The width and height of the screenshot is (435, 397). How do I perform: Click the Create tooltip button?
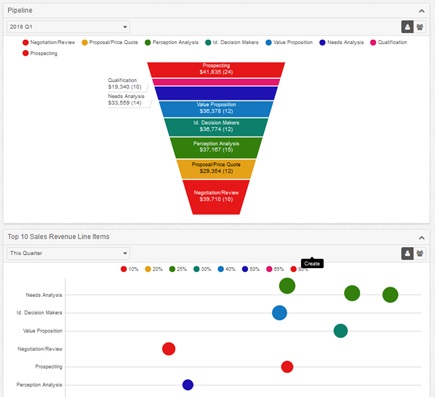(x=312, y=263)
